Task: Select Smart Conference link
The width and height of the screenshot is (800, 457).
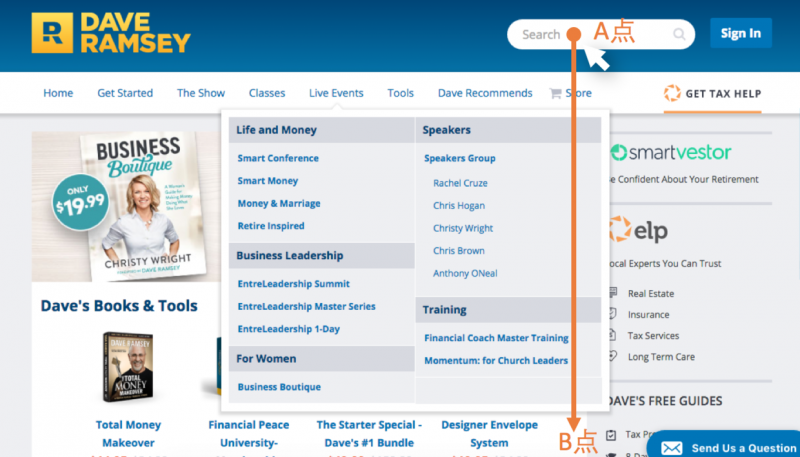Action: click(x=278, y=158)
